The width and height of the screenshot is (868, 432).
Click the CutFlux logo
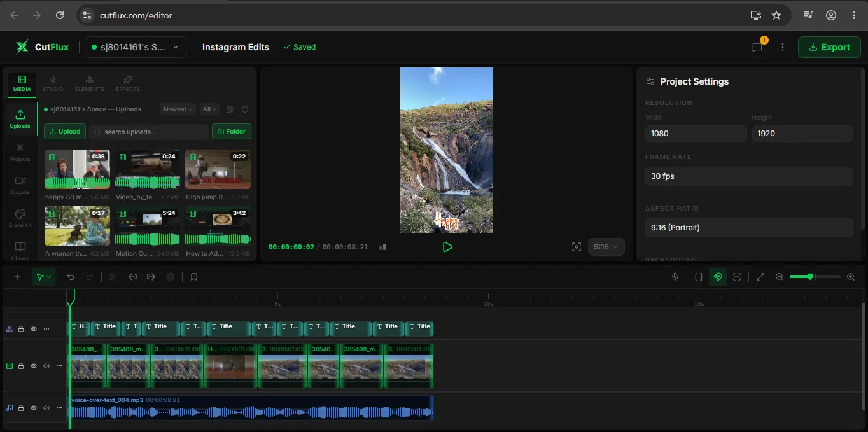[43, 47]
